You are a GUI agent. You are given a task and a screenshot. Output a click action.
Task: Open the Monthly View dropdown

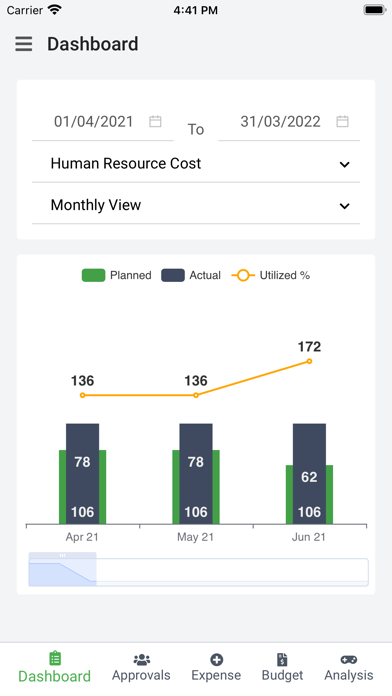pyautogui.click(x=196, y=205)
